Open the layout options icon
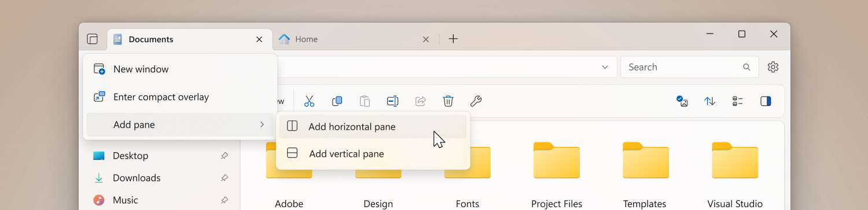Image resolution: width=868 pixels, height=210 pixels. click(x=738, y=101)
